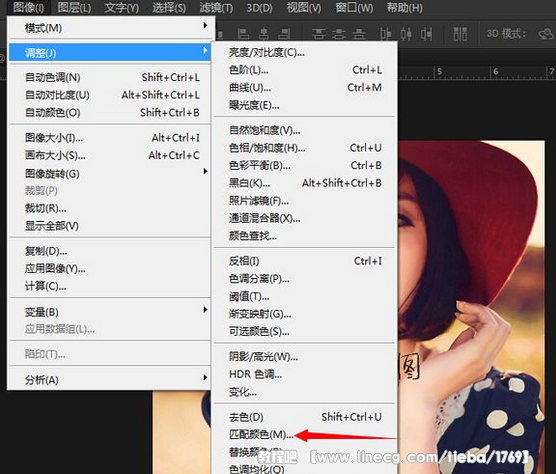Screen dimensions: 556x474
Task: Select 通道混合器(X)... adjustment
Action: (304, 218)
